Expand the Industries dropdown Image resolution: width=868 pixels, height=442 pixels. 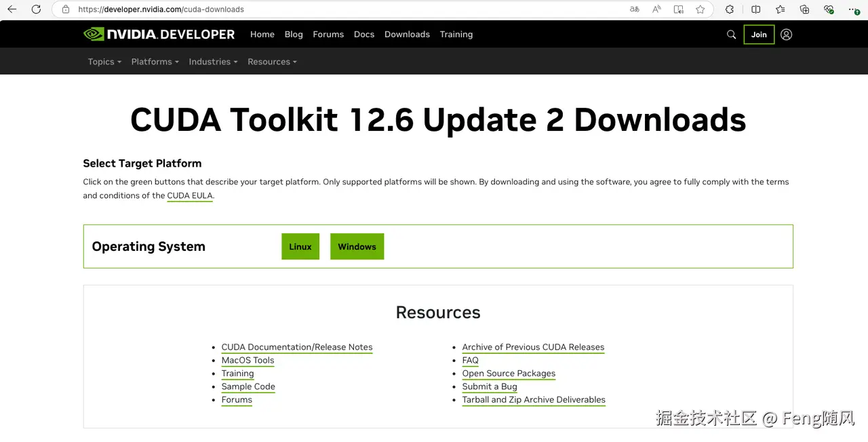[214, 62]
